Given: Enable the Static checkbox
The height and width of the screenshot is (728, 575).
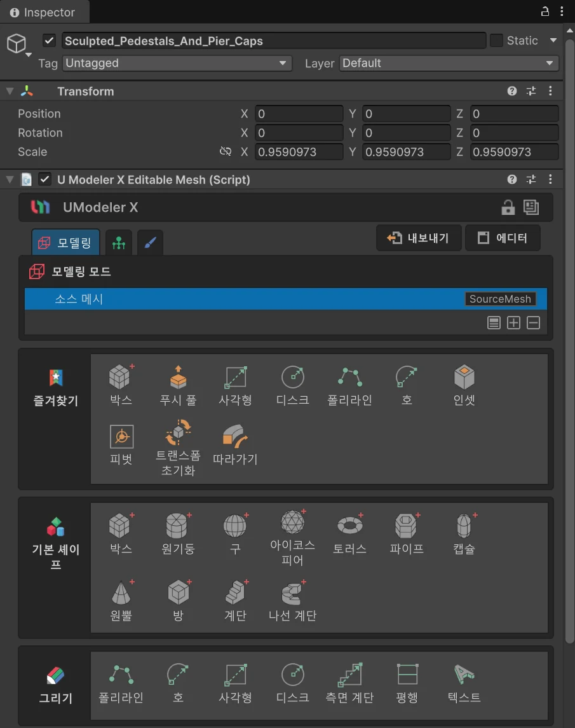Looking at the screenshot, I should coord(496,41).
